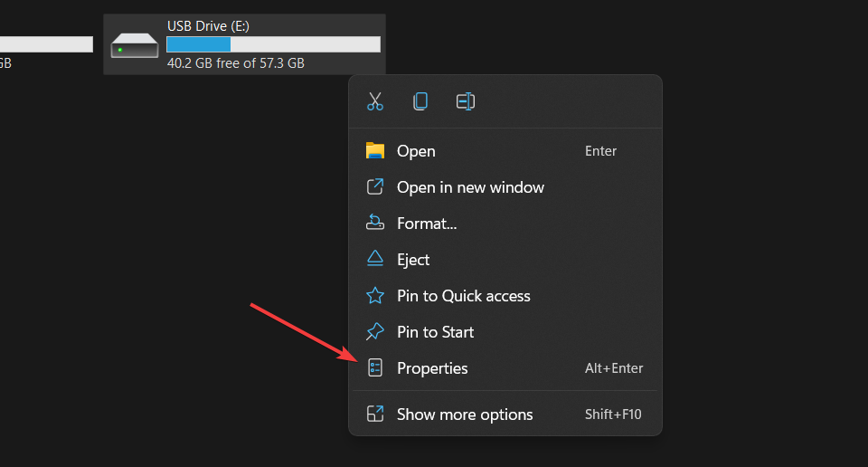868x467 pixels.
Task: Click the star icon for Quick access
Action: [x=375, y=296]
